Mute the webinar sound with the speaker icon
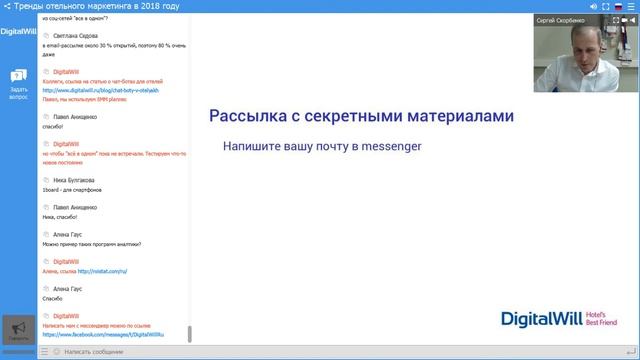Image resolution: width=640 pixels, height=360 pixels. click(593, 7)
